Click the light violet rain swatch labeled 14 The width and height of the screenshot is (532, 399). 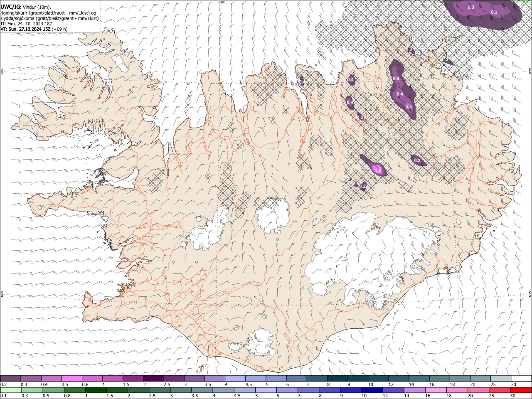pyautogui.click(x=414, y=390)
